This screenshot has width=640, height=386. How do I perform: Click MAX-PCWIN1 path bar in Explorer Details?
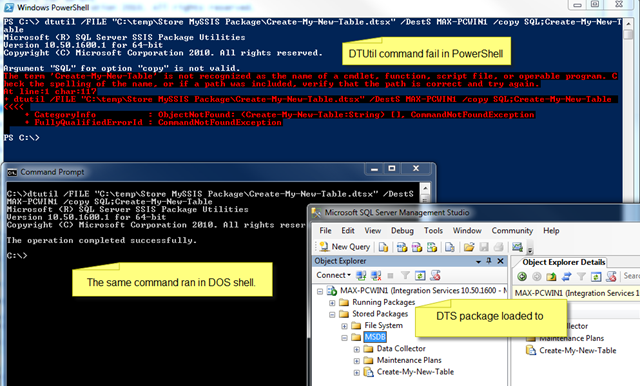(576, 293)
